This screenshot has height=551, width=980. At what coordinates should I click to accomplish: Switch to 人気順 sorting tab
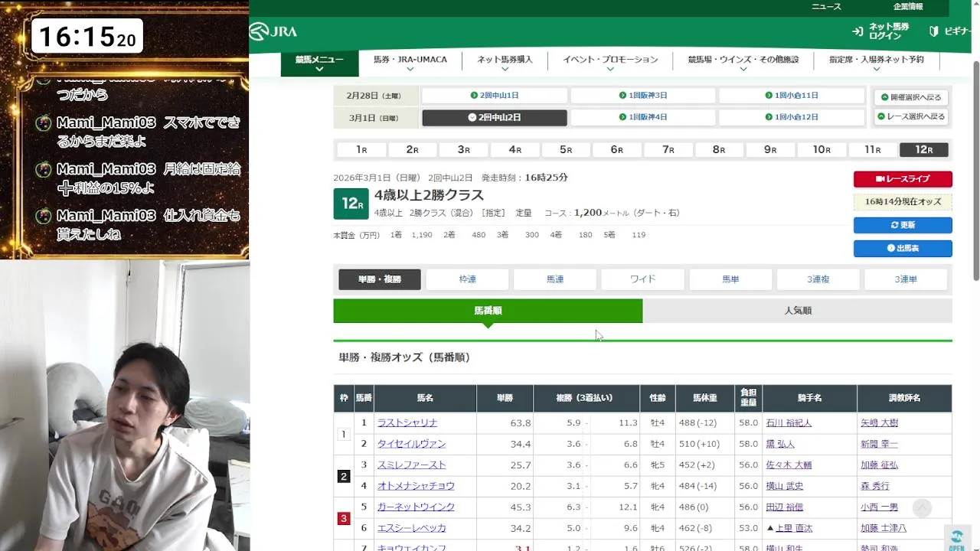tap(798, 311)
